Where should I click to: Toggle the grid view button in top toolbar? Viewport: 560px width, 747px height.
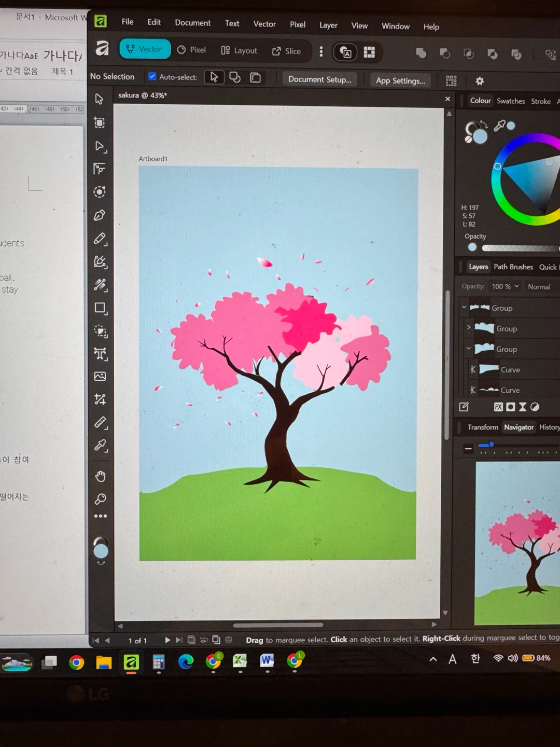click(369, 52)
